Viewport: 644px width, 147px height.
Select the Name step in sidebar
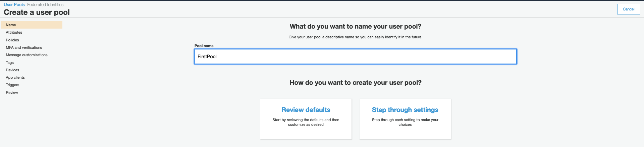(x=11, y=25)
